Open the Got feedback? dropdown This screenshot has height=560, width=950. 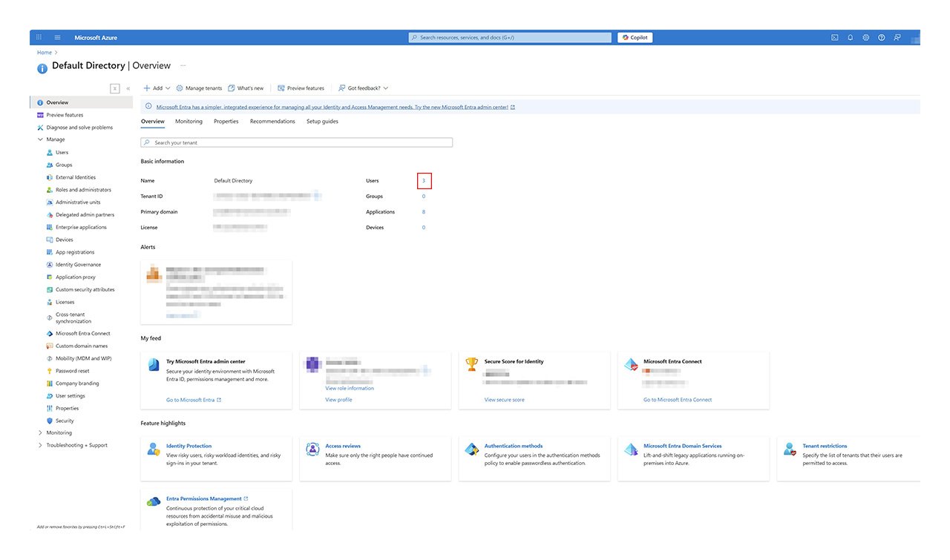point(363,88)
